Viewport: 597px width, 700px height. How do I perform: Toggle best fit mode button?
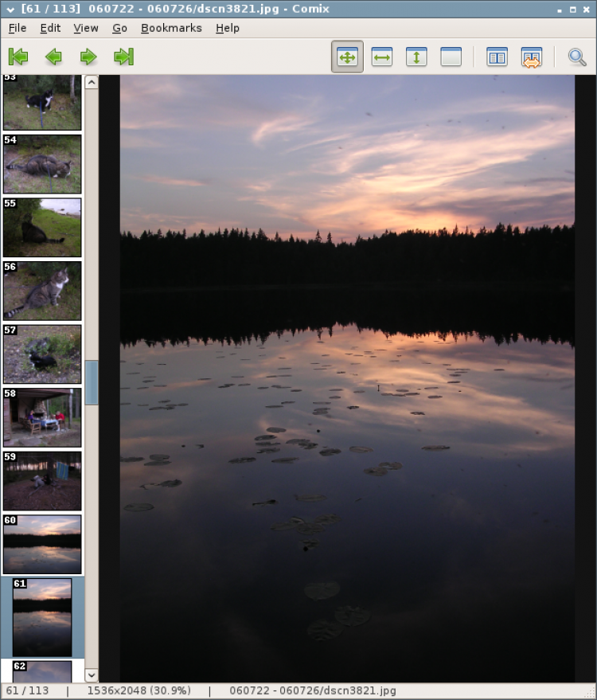pyautogui.click(x=347, y=57)
